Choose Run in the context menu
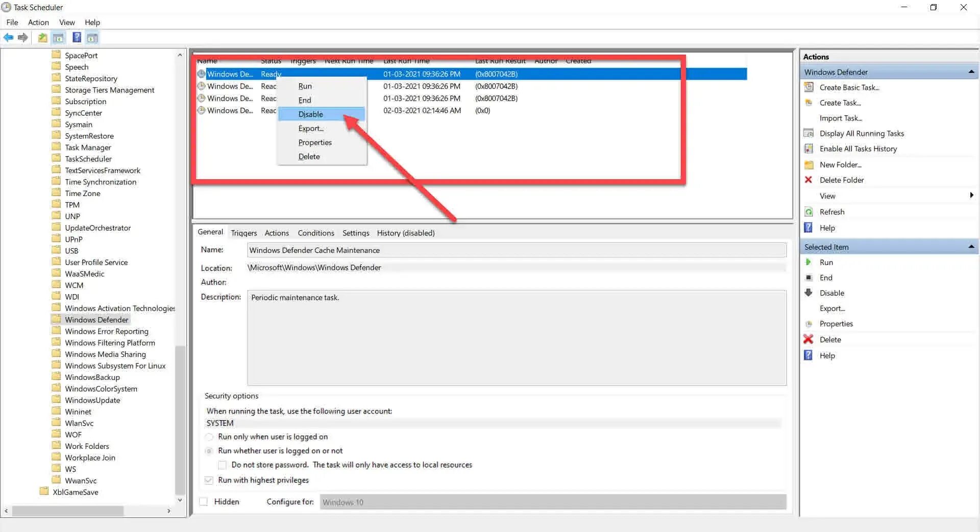This screenshot has height=532, width=980. click(x=322, y=86)
